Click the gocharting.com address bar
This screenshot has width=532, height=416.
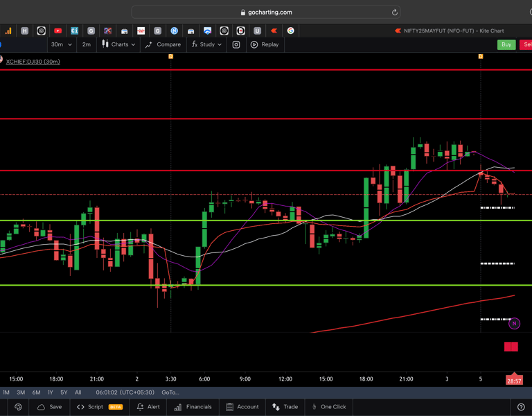coord(266,12)
